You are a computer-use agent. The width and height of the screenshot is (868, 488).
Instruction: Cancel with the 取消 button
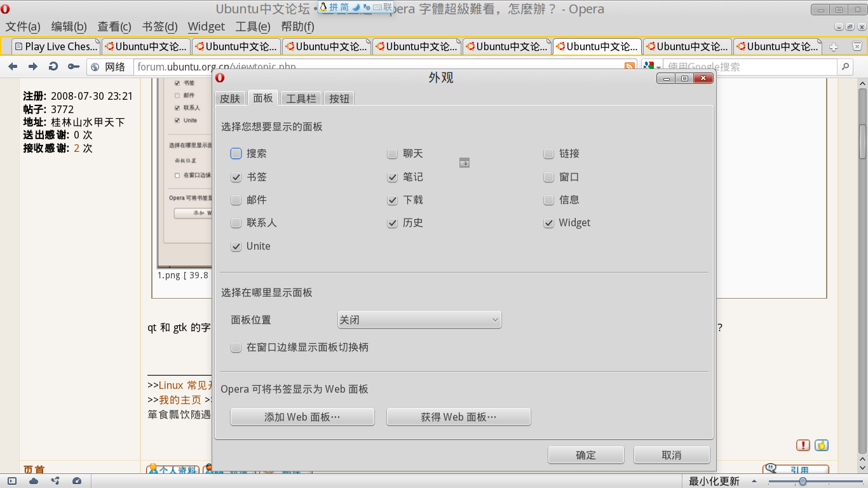pos(672,455)
